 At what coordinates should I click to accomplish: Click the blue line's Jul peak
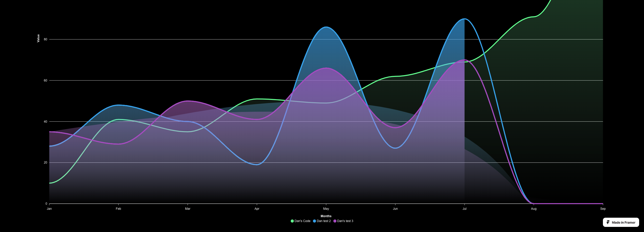click(x=465, y=19)
